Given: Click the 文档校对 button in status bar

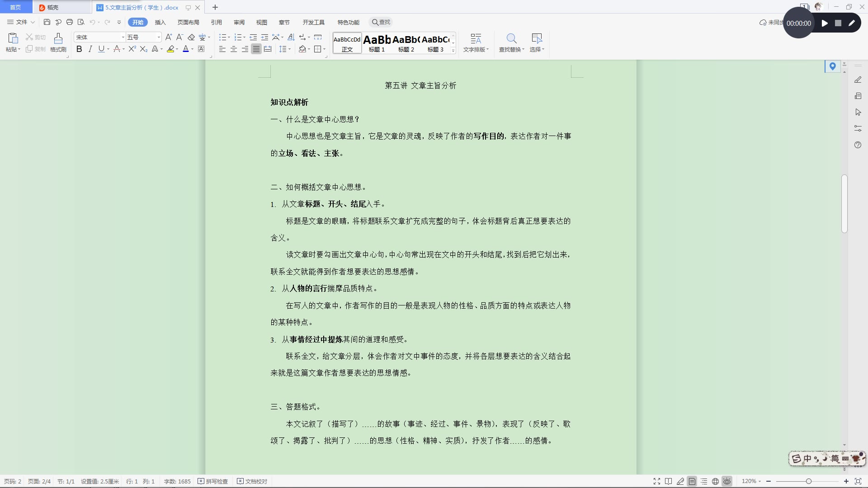Looking at the screenshot, I should point(252,482).
